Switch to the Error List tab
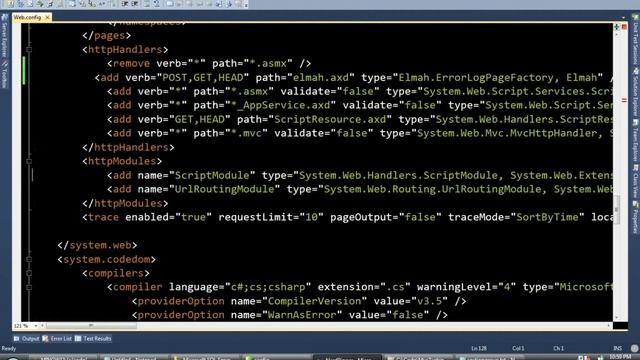This screenshot has height=360, width=640. [57, 339]
